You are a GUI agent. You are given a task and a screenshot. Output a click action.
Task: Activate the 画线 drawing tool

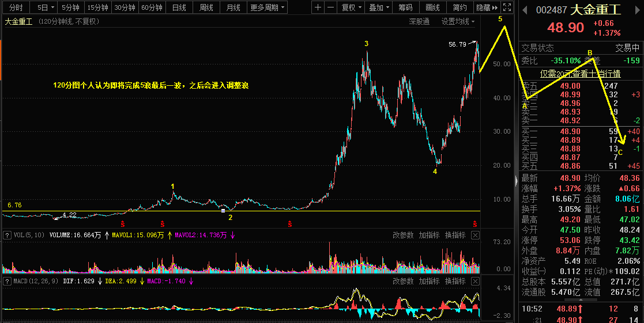(433, 7)
